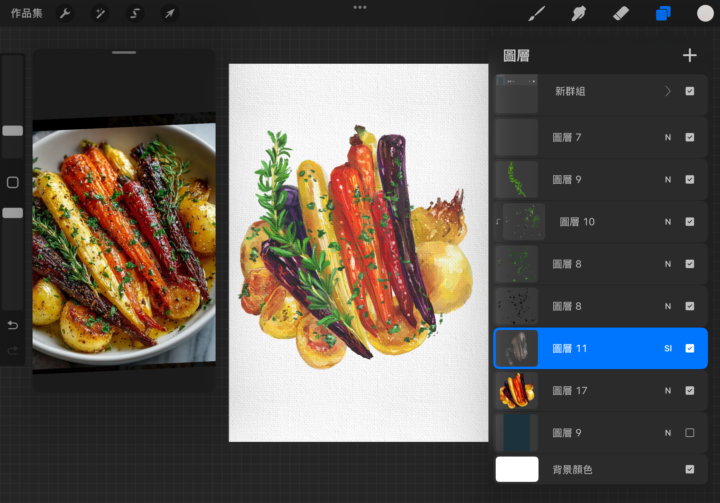This screenshot has height=503, width=720.
Task: Tap the 圖層 17 carrots painting thumbnail
Action: (x=517, y=391)
